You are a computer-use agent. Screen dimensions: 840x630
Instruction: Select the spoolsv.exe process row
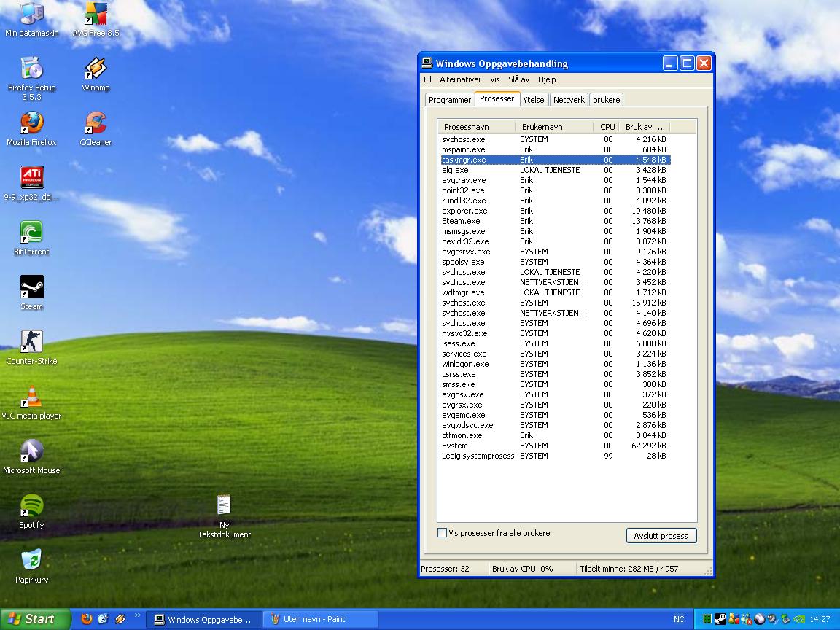coord(555,262)
